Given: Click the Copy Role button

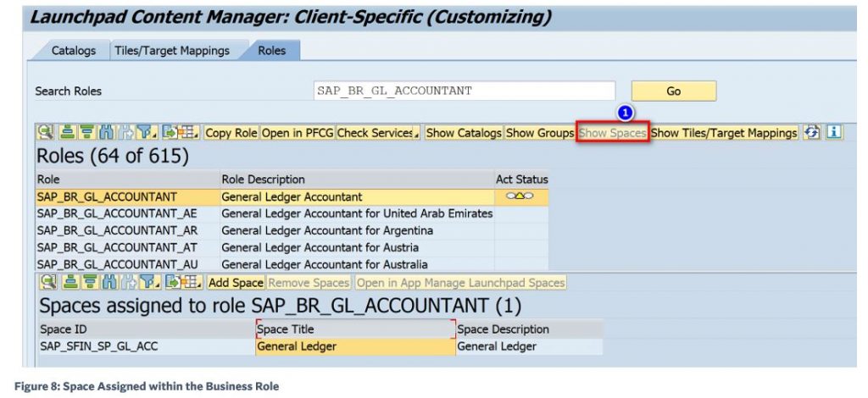Looking at the screenshot, I should [x=231, y=133].
